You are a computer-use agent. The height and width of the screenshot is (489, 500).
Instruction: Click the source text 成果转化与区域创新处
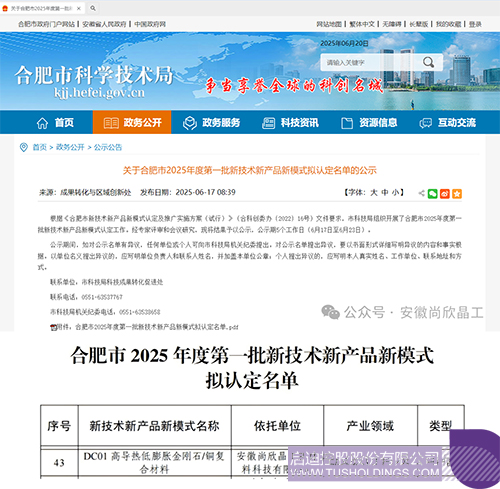95,192
